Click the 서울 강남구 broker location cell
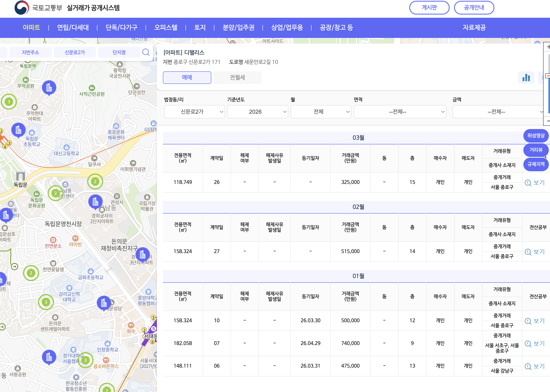 click(x=502, y=371)
